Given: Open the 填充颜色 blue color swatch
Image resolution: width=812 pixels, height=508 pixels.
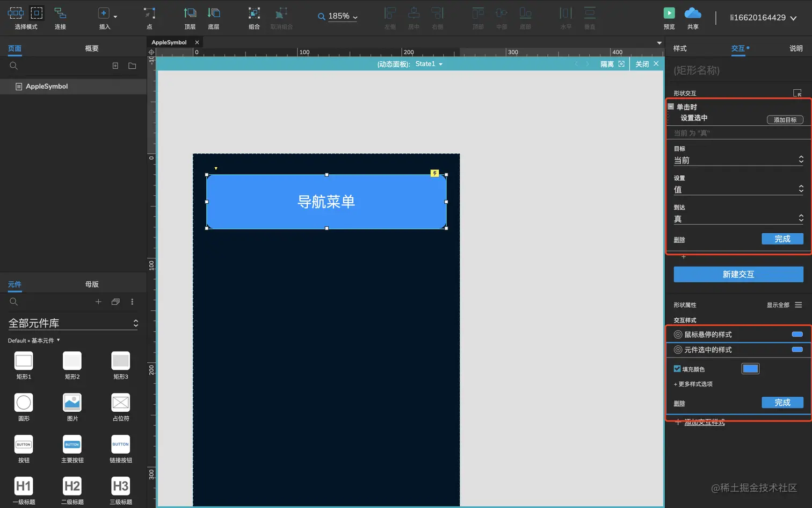Looking at the screenshot, I should (x=750, y=369).
